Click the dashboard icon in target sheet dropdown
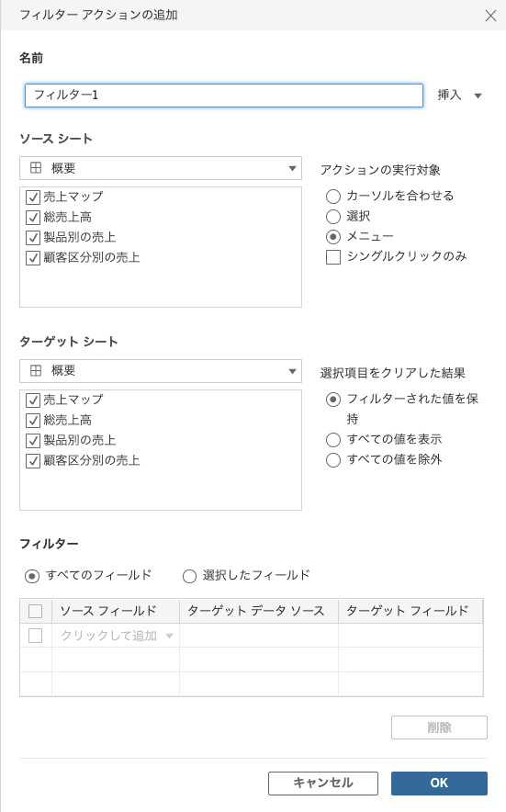This screenshot has width=506, height=812. pyautogui.click(x=36, y=370)
